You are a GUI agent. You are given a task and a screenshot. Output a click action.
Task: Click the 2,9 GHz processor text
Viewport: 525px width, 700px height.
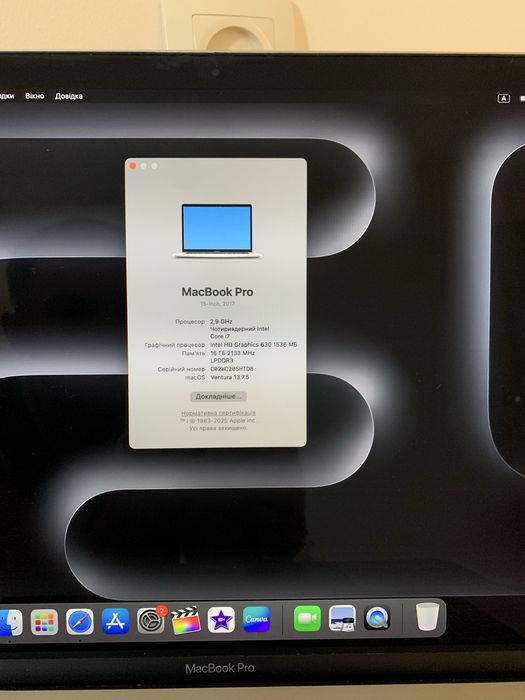click(x=221, y=321)
